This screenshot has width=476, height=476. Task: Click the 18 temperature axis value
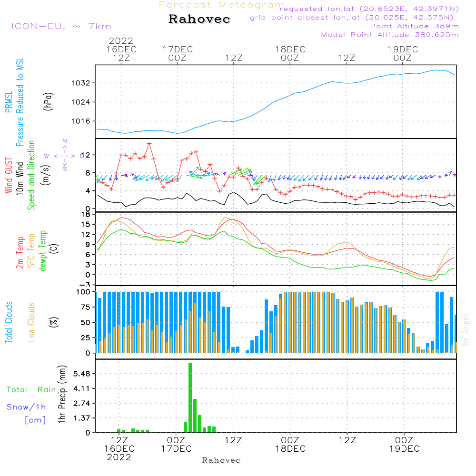click(x=86, y=215)
